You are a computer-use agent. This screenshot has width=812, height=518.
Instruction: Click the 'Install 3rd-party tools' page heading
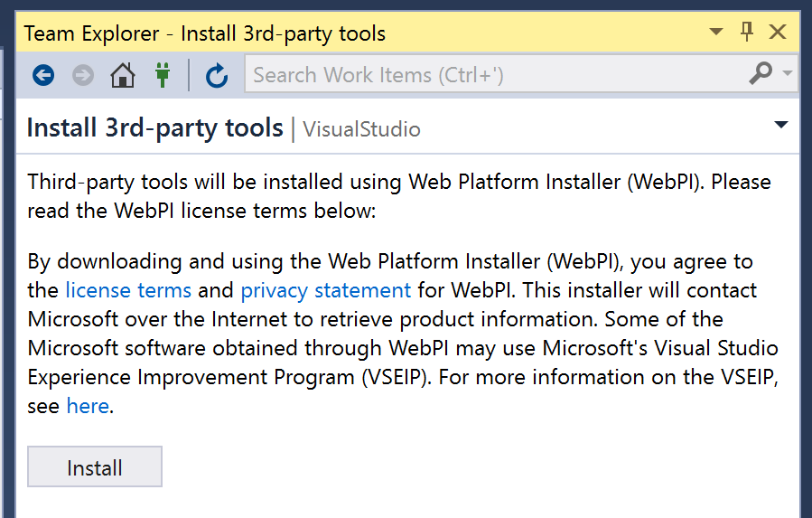[154, 128]
